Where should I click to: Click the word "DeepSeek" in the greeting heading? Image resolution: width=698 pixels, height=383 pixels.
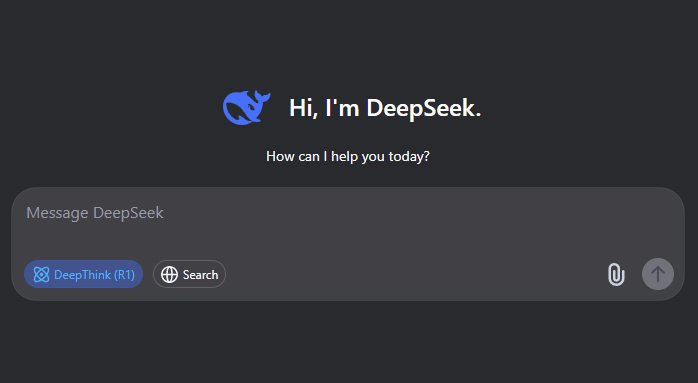424,109
